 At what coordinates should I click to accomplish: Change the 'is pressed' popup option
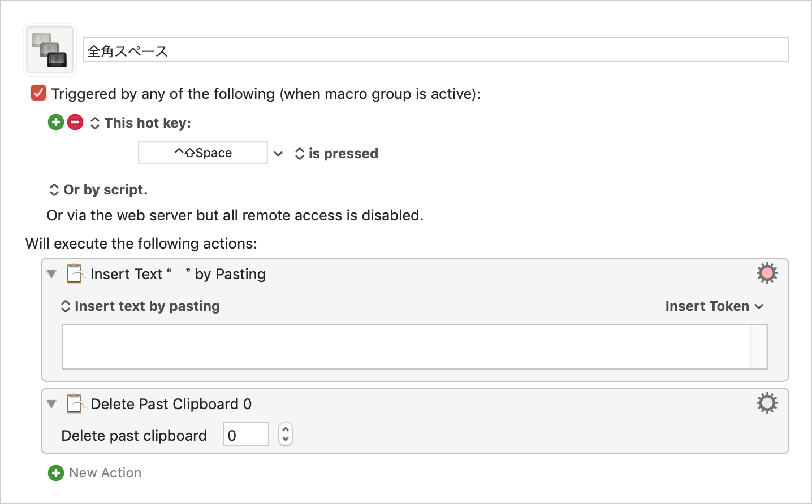[336, 154]
